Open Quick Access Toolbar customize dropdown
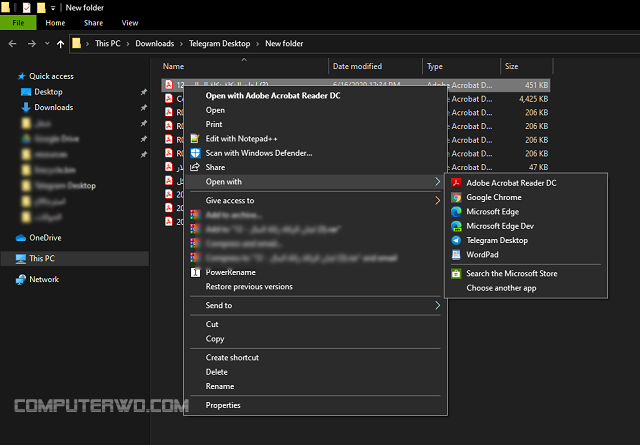Screen dimensions: 640x445 pos(53,8)
